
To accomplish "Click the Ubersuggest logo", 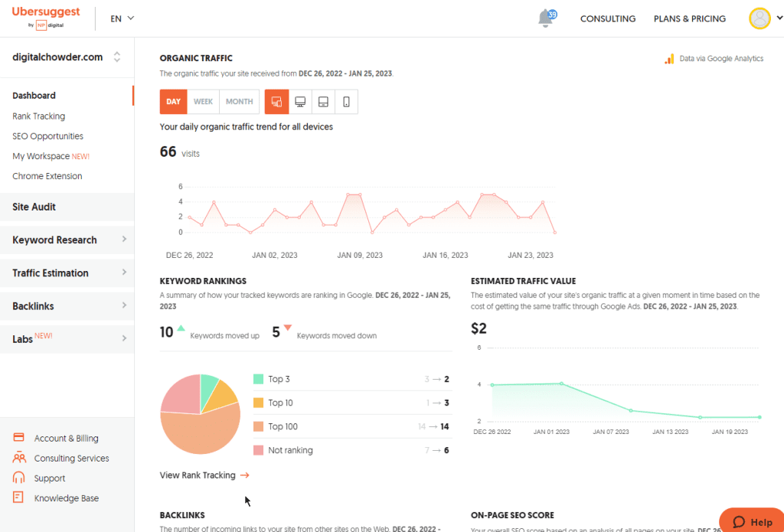I will 46,17.
